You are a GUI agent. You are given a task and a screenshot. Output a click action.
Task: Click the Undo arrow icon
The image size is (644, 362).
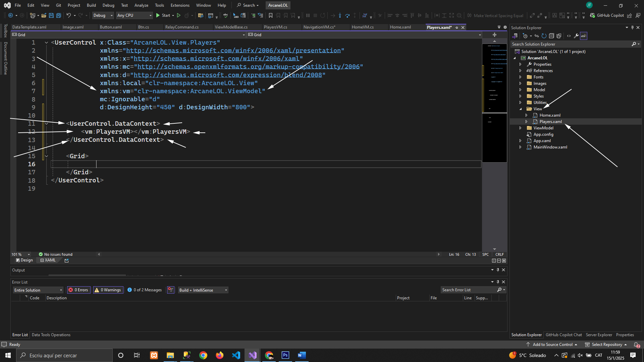(x=68, y=15)
